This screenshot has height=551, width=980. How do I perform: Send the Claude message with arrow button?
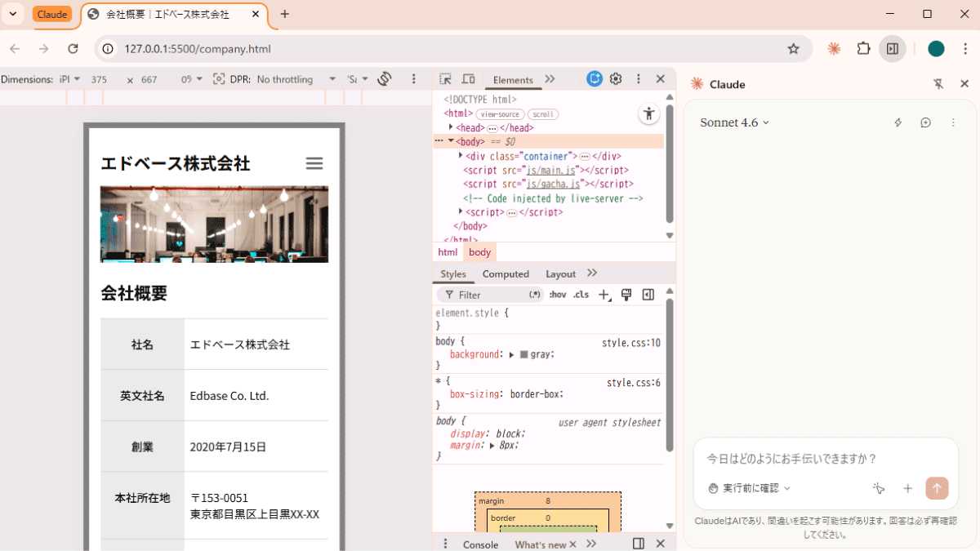(937, 488)
